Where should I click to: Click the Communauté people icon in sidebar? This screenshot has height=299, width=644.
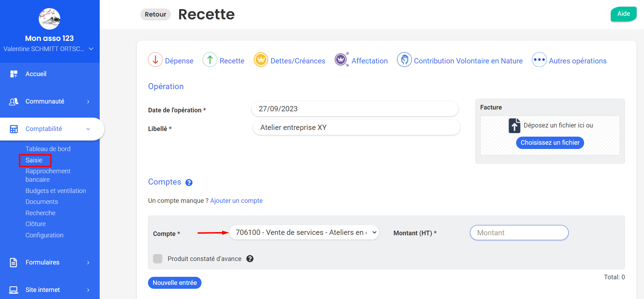[x=14, y=101]
